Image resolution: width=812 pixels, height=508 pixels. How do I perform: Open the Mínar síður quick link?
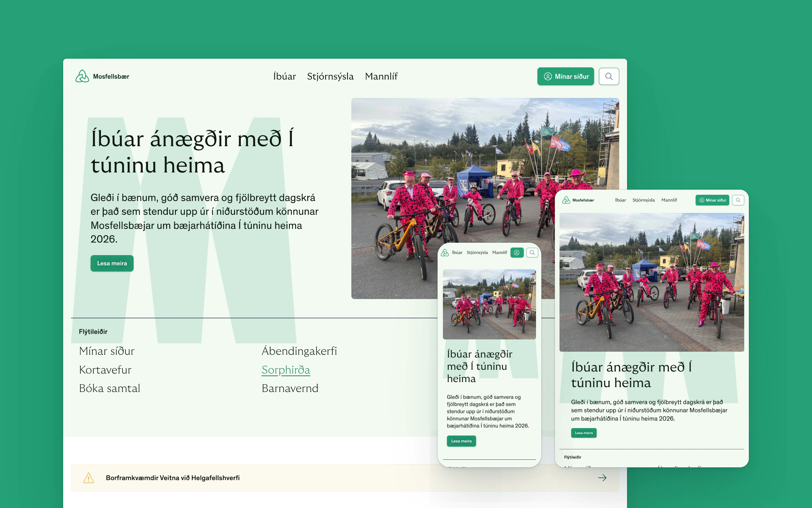pyautogui.click(x=107, y=351)
